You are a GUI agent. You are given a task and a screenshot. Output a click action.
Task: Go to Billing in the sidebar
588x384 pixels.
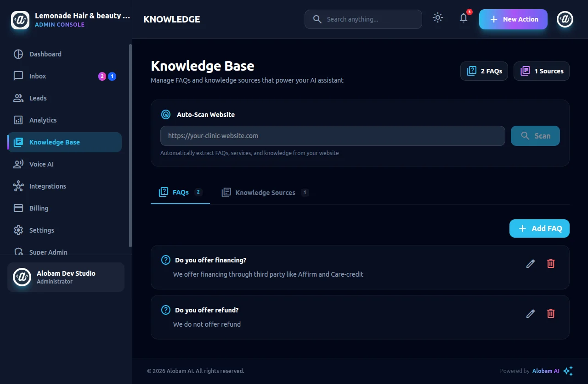click(x=65, y=208)
